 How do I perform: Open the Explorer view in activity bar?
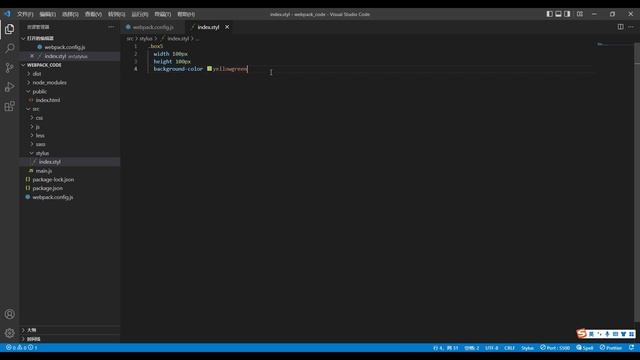coord(9,29)
